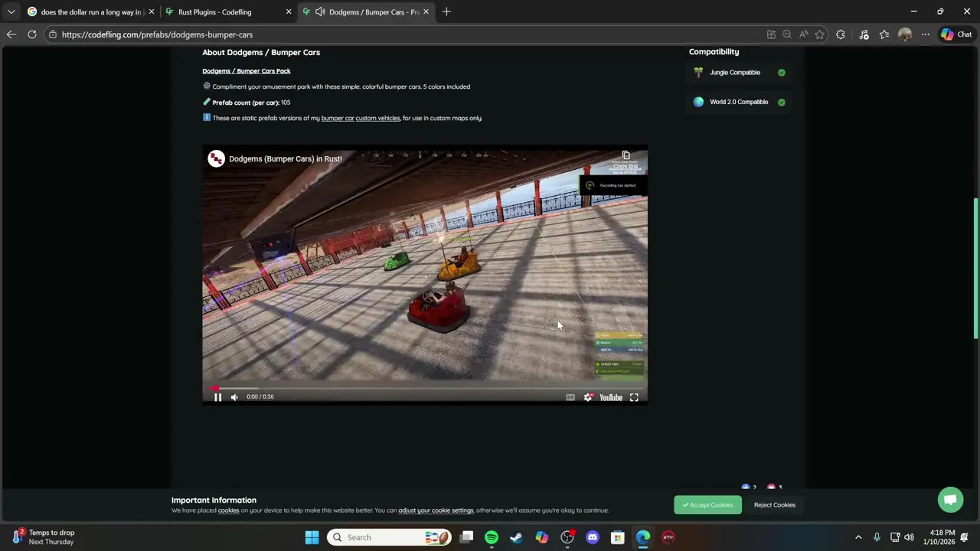The height and width of the screenshot is (551, 980).
Task: Add this page to favorites
Action: click(x=820, y=34)
